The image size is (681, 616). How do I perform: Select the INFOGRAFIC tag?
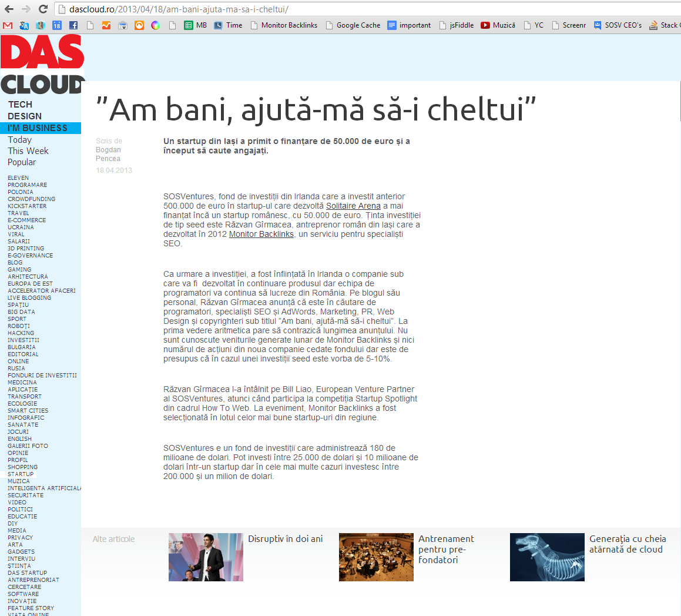pyautogui.click(x=26, y=418)
